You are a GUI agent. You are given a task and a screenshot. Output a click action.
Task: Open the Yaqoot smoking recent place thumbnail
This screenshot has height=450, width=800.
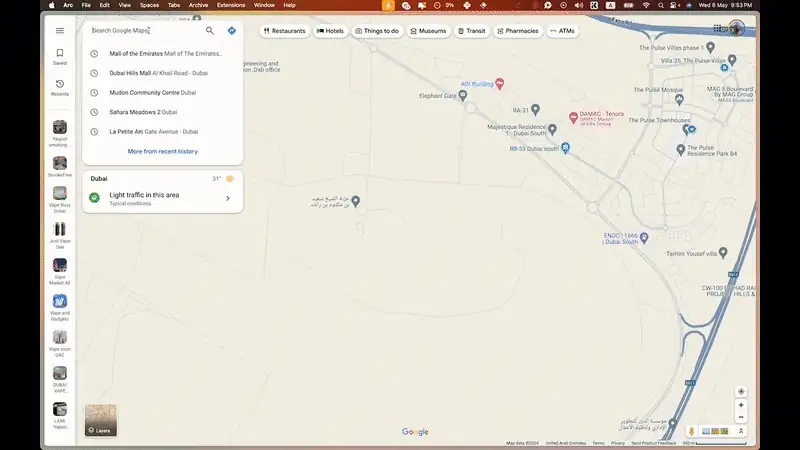pyautogui.click(x=60, y=127)
